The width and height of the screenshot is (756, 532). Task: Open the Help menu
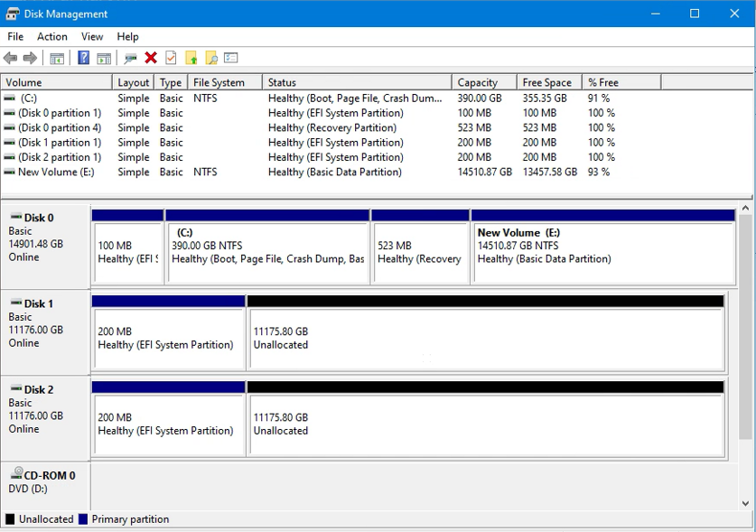click(x=127, y=37)
